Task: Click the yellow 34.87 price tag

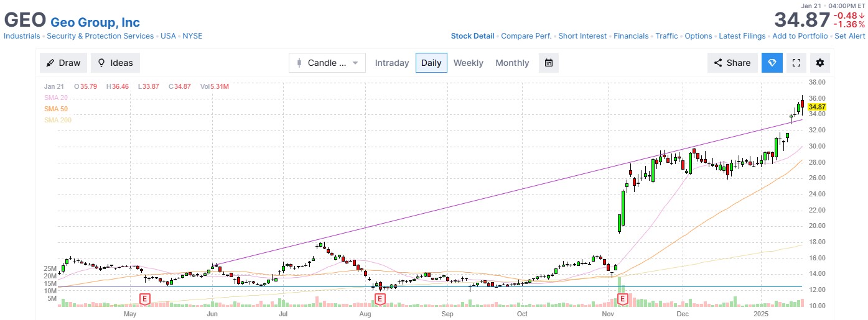Action: [816, 107]
